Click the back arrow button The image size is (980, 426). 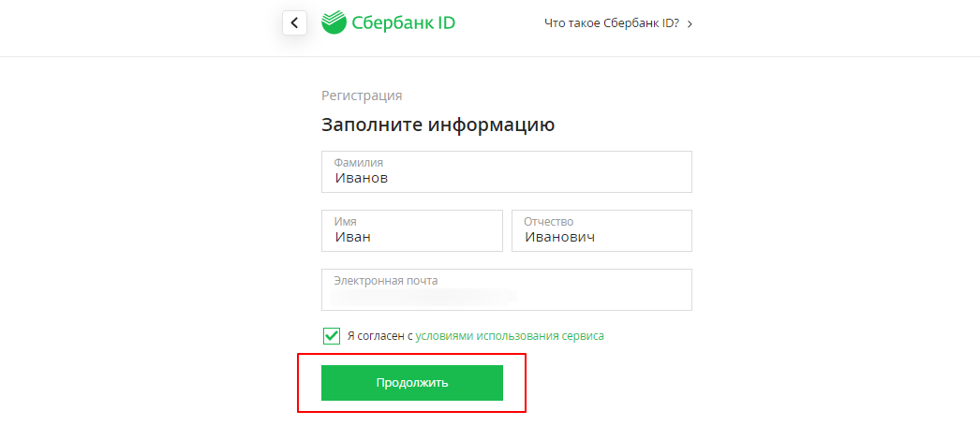294,22
